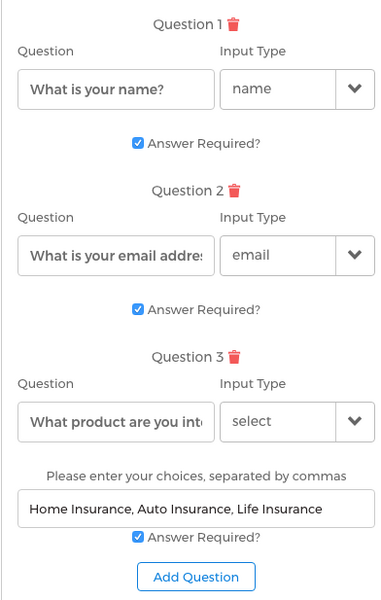381x600 pixels.
Task: Click the Input Type label above 'select'
Action: click(252, 384)
